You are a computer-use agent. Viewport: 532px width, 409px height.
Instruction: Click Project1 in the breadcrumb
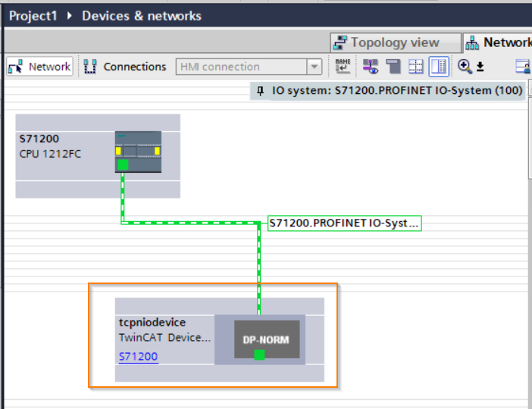[x=33, y=16]
